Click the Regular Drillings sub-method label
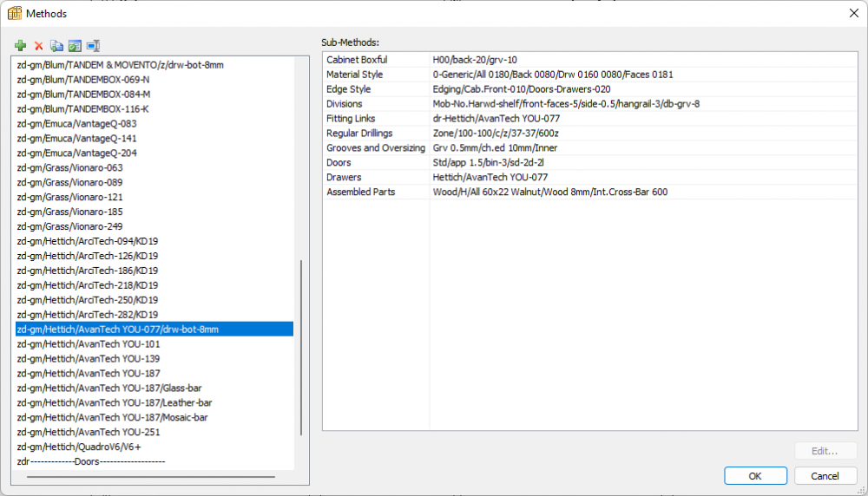The height and width of the screenshot is (496, 868). [x=359, y=134]
